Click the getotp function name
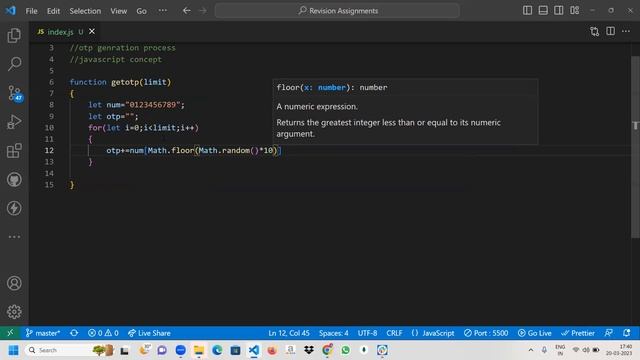Viewport: 640px width, 360px height. point(125,82)
